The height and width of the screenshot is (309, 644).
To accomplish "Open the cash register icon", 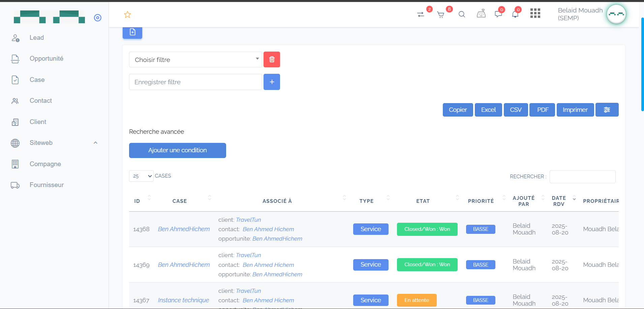I will (x=481, y=14).
